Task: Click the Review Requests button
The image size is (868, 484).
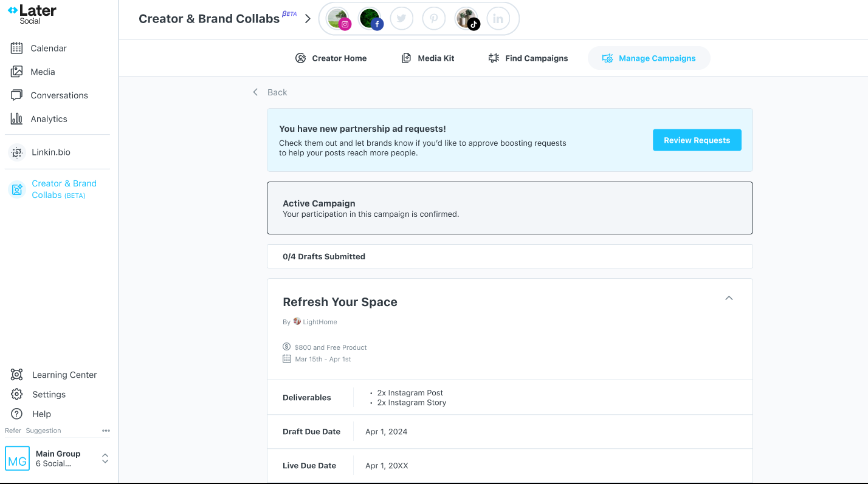Action: click(x=697, y=140)
